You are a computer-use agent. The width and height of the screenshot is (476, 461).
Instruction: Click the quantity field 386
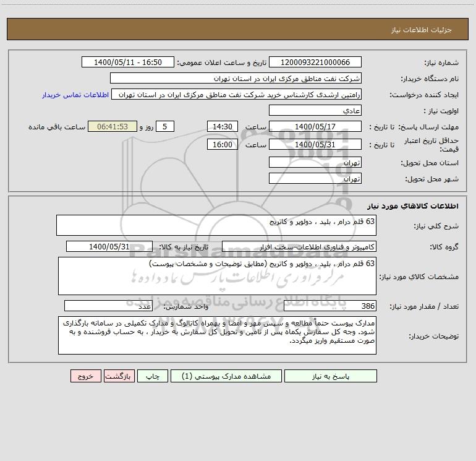[x=330, y=306]
